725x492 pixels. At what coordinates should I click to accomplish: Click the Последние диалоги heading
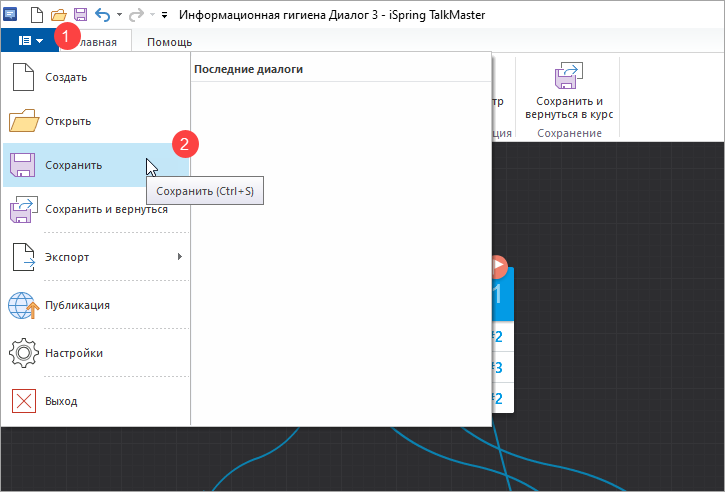(x=248, y=69)
